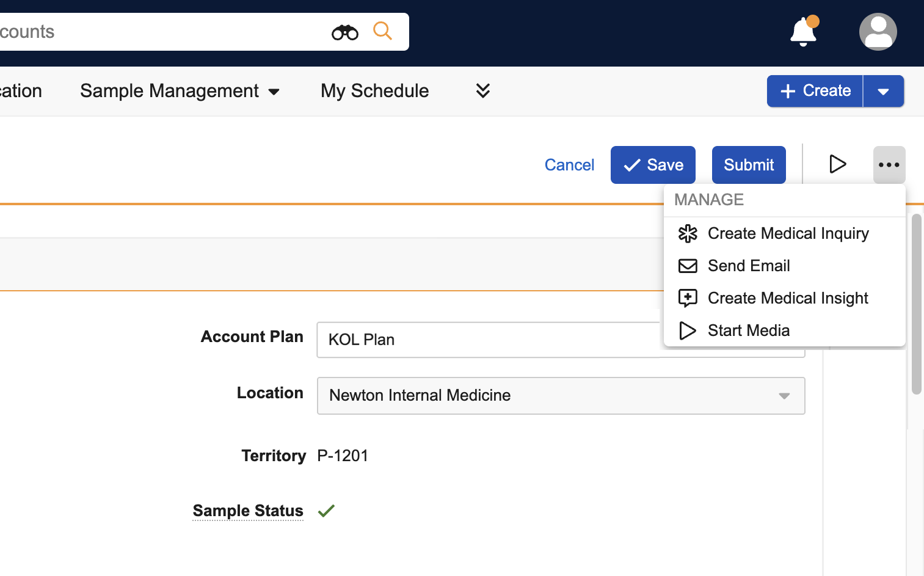Select Create Medical Insight option
Screen dimensions: 924x576
pos(787,298)
